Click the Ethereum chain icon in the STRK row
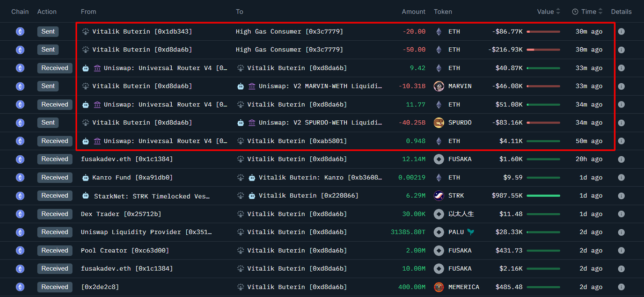Image resolution: width=644 pixels, height=297 pixels. point(20,195)
